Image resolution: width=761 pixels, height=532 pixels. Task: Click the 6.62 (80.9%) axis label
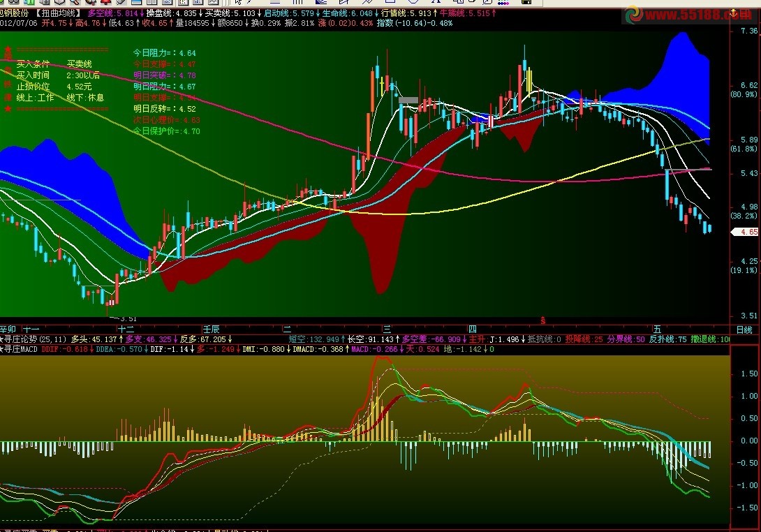[744, 90]
